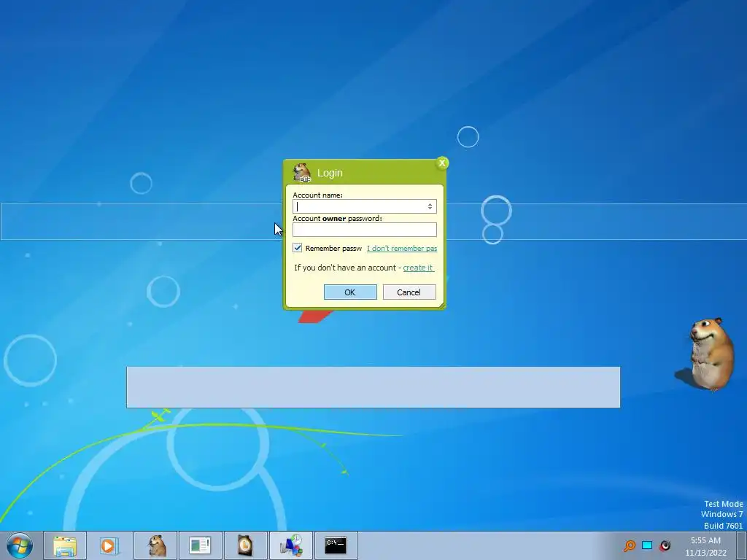The width and height of the screenshot is (747, 560).
Task: Open the Command Prompt taskbar icon
Action: pos(336,545)
